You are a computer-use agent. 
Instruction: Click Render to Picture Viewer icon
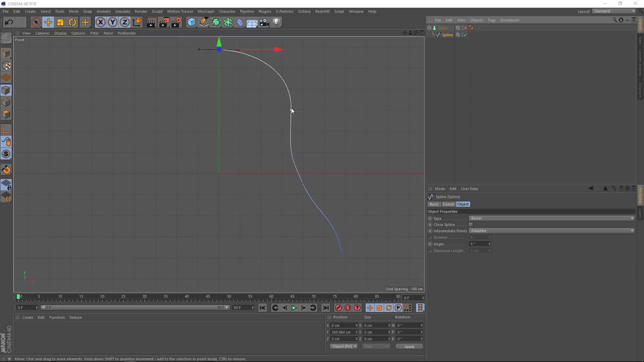(164, 22)
